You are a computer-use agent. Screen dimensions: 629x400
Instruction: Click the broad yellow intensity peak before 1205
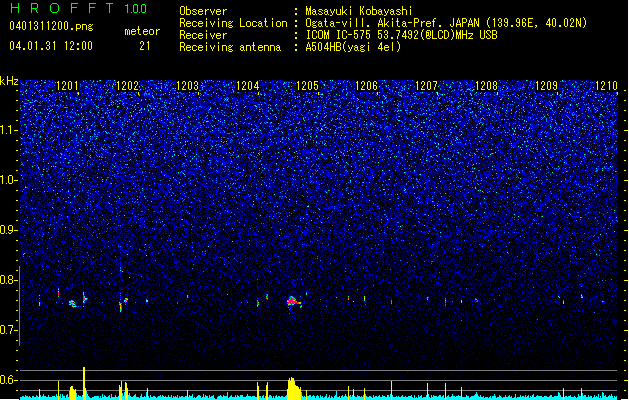click(294, 388)
